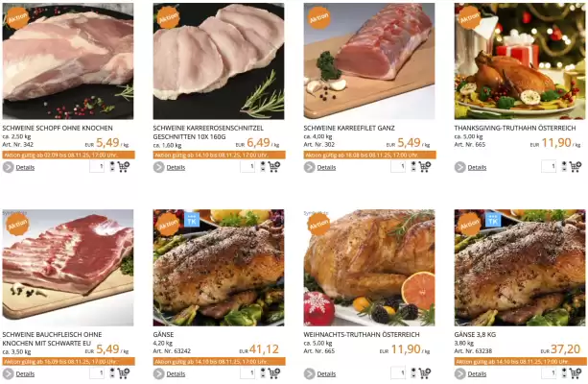This screenshot has width=588, height=384.
Task: Focus quantity field for Schweine Bauchfleisch
Action: [x=97, y=373]
